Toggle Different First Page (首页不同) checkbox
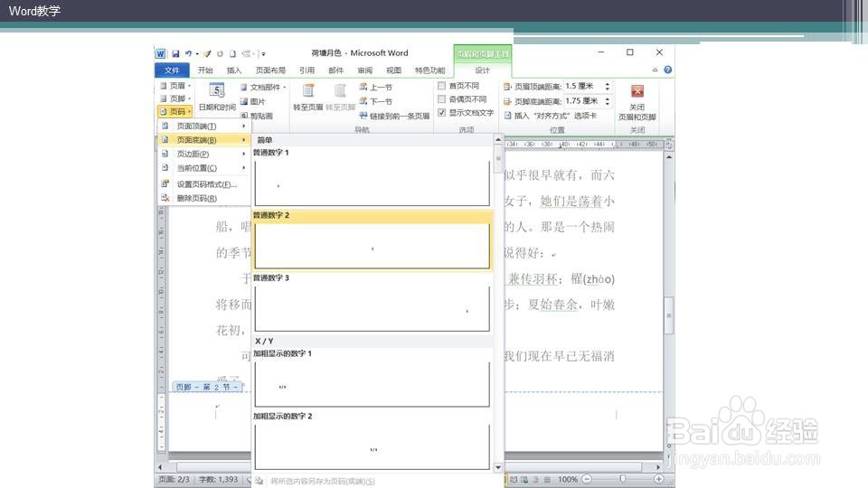868x488 pixels. pyautogui.click(x=442, y=86)
